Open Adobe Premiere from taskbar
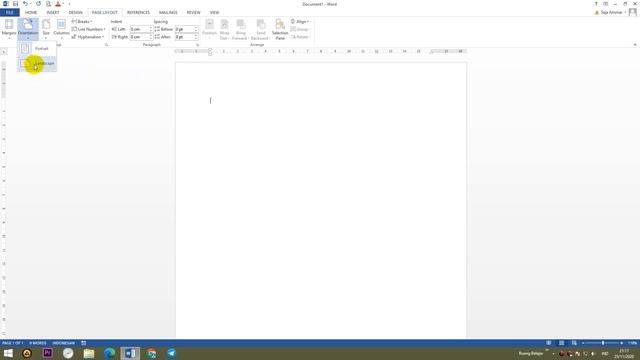This screenshot has width=640, height=360. click(48, 353)
